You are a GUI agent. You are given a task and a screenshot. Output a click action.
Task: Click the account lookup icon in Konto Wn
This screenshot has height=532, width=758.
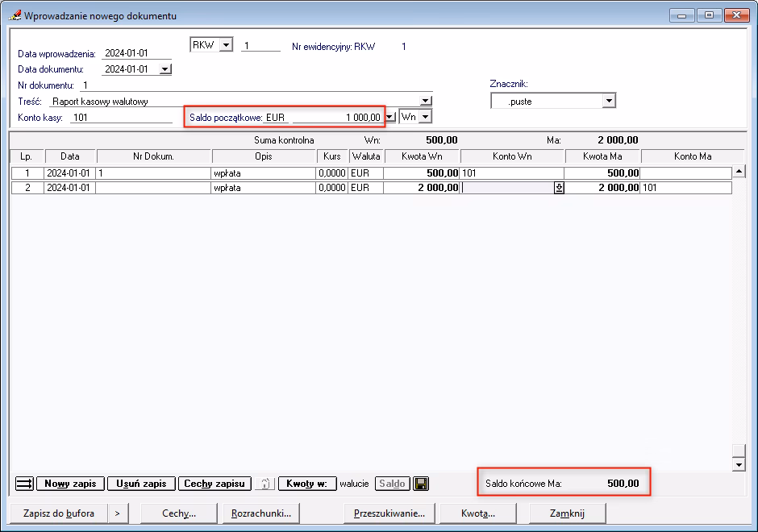558,188
